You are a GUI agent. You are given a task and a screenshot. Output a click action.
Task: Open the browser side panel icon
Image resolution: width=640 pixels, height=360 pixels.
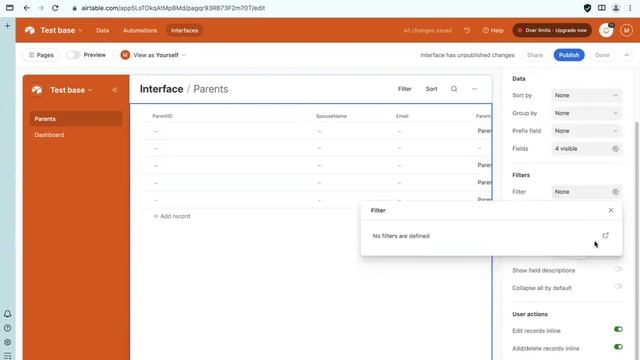[x=602, y=8]
